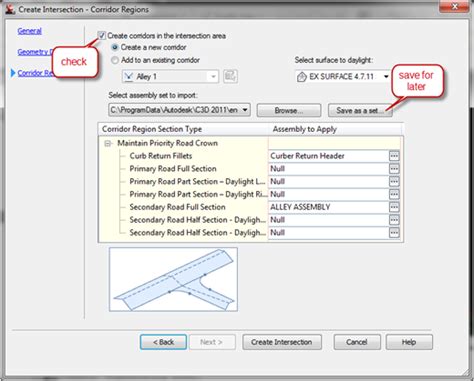Viewport: 474px width, 381px height.
Task: Open the assembly set path dropdown
Action: tap(180, 110)
